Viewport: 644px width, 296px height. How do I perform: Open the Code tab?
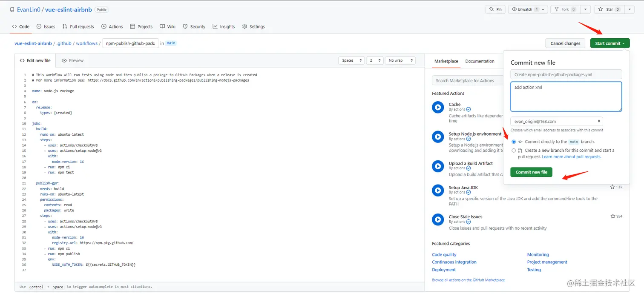click(20, 26)
